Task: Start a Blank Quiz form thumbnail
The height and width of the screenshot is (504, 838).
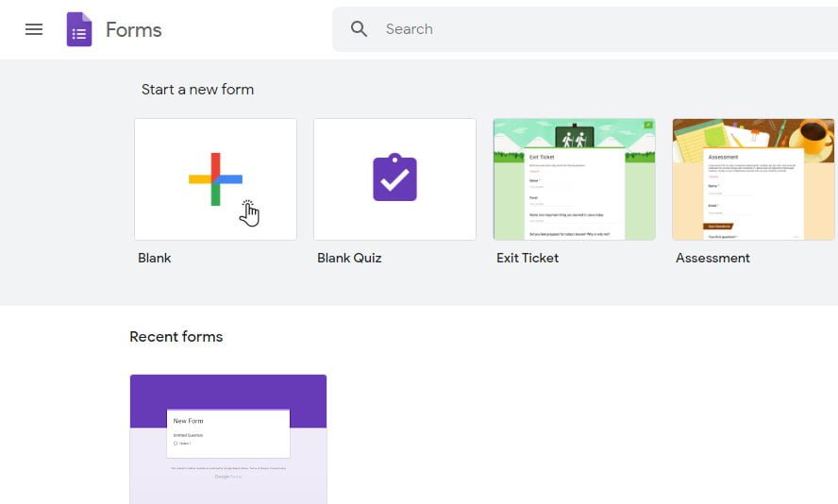Action: [x=394, y=179]
